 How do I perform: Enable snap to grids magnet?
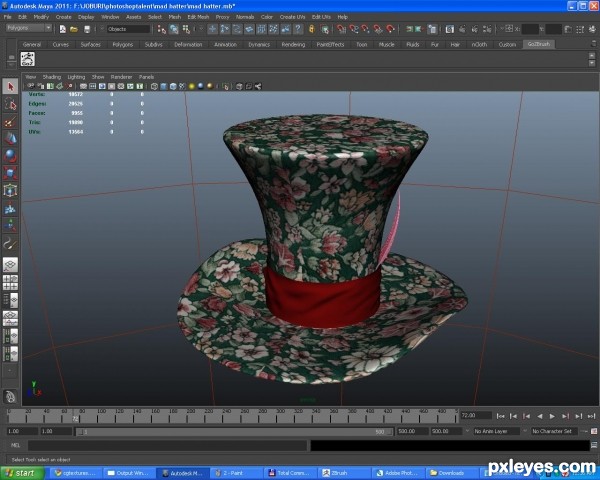coord(341,29)
